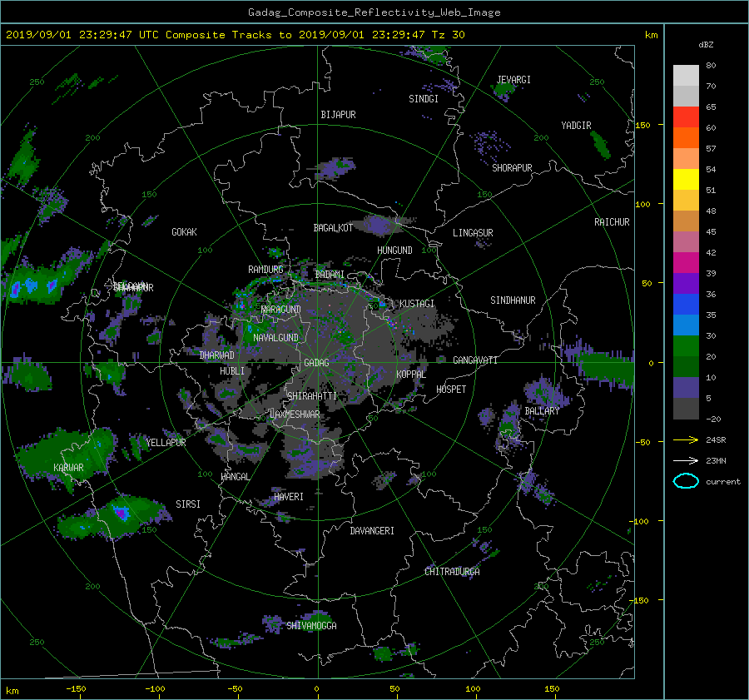This screenshot has width=749, height=700.
Task: Click the DAVANGERI city label
Action: pos(372,531)
